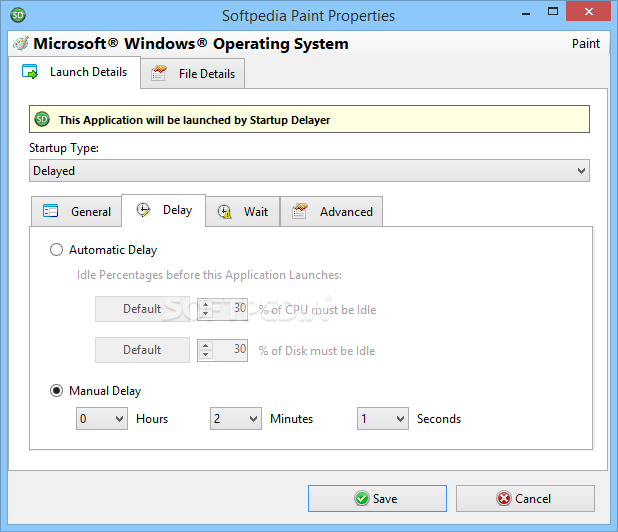Click the Delay tab clock icon

tap(143, 210)
